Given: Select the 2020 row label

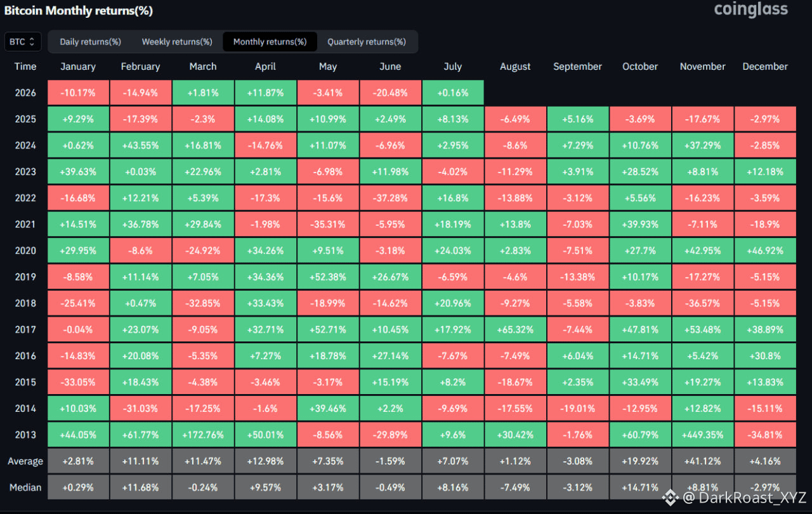Looking at the screenshot, I should pos(25,251).
